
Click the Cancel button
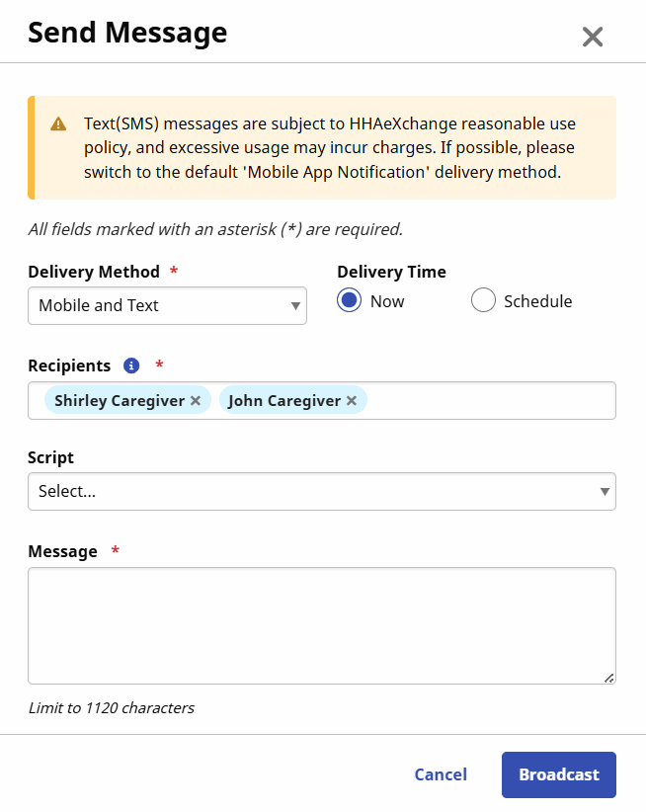(x=441, y=774)
